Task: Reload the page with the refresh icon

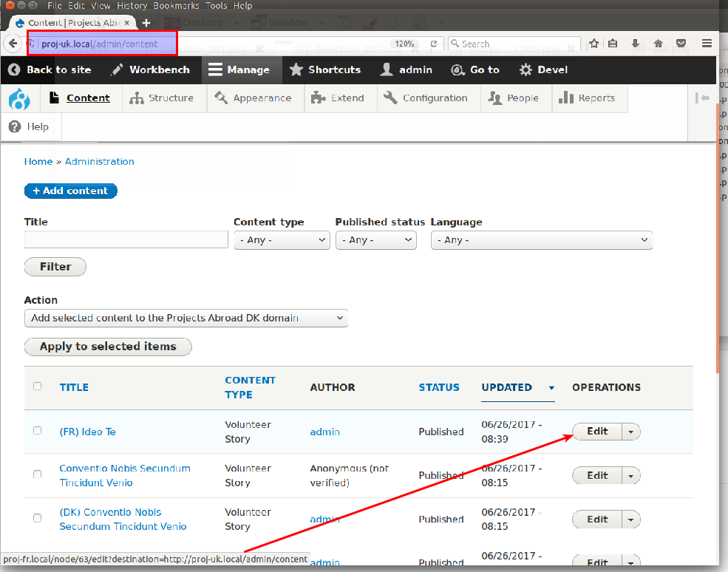Action: (x=434, y=44)
